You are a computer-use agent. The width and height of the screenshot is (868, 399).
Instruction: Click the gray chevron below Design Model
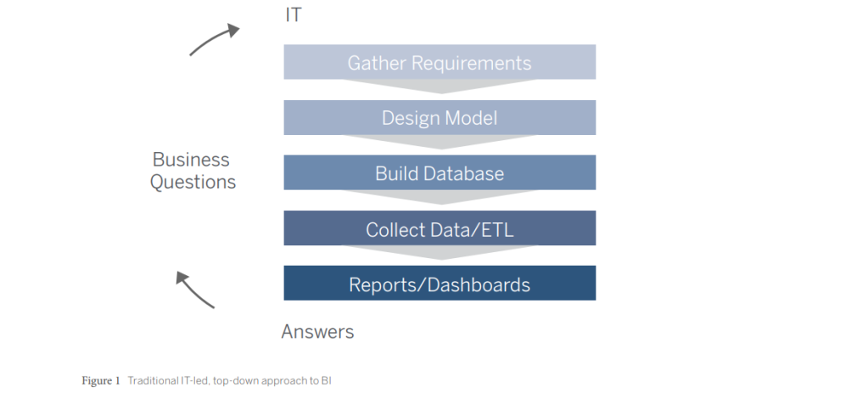(440, 141)
